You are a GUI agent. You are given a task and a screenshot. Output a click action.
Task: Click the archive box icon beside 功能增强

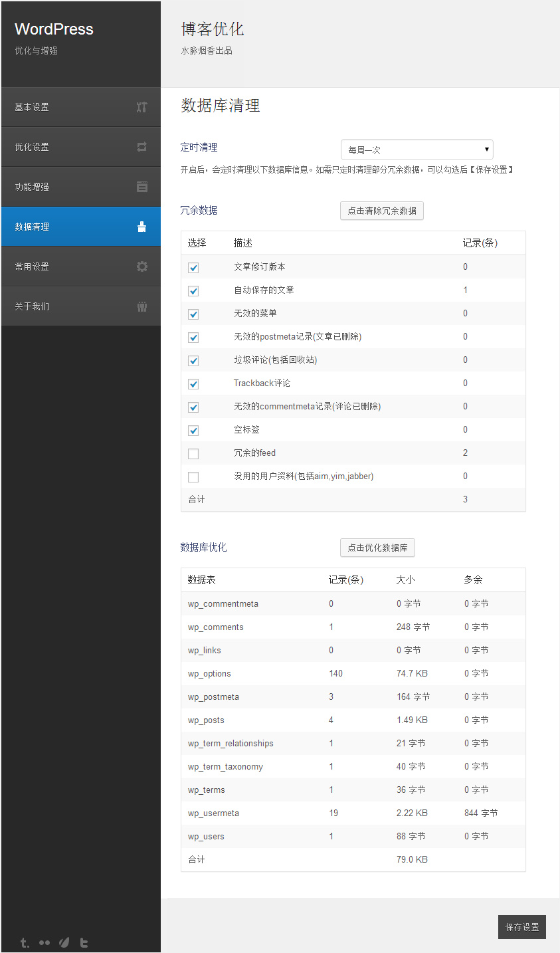141,187
